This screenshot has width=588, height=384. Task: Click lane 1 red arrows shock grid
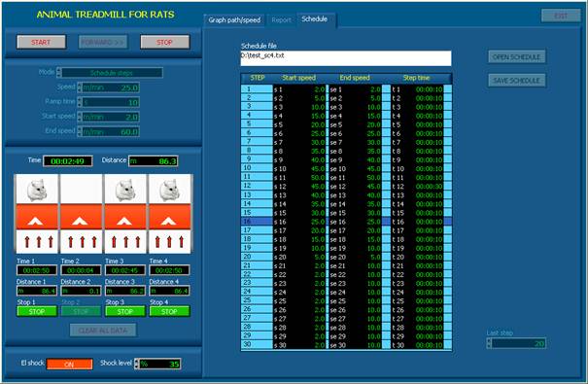coord(37,242)
